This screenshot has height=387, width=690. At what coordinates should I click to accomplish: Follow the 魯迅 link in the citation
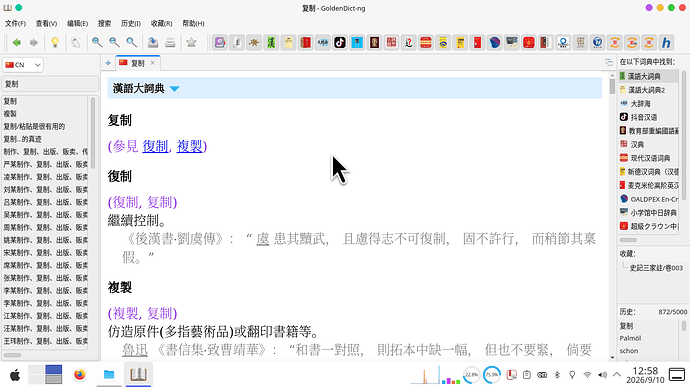[x=135, y=350]
